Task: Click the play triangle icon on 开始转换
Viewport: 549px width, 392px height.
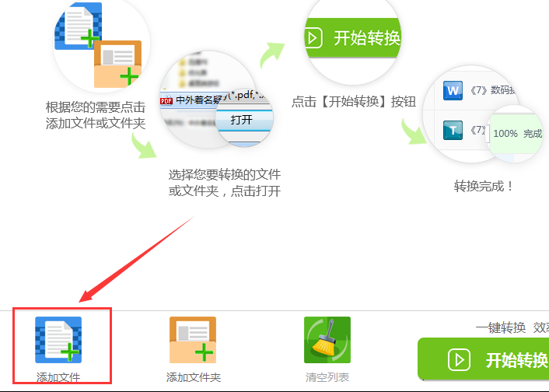Action: (459, 360)
